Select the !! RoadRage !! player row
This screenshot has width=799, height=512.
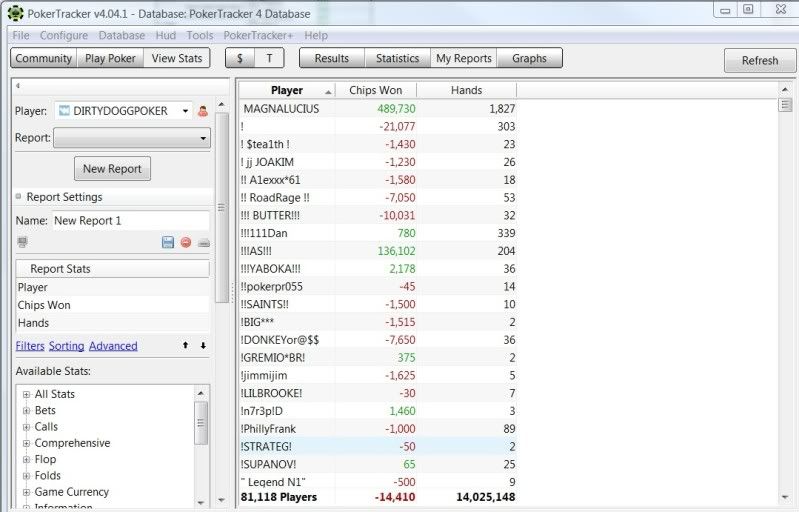click(x=378, y=197)
